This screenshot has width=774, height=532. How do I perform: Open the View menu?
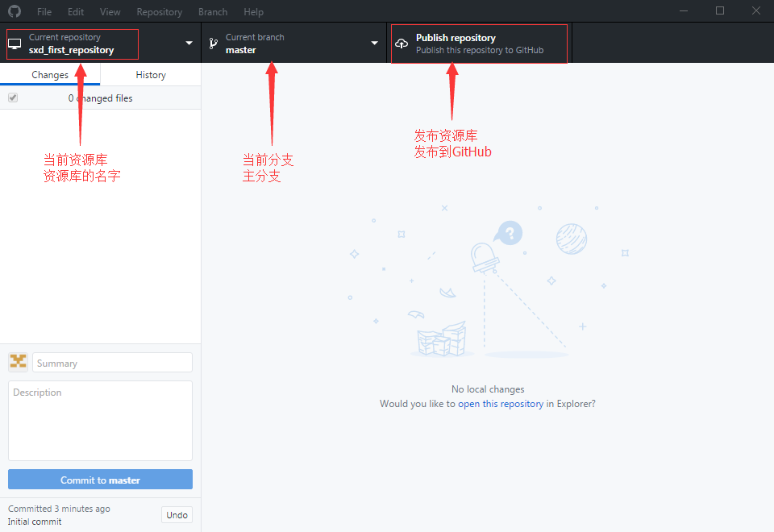tap(110, 12)
